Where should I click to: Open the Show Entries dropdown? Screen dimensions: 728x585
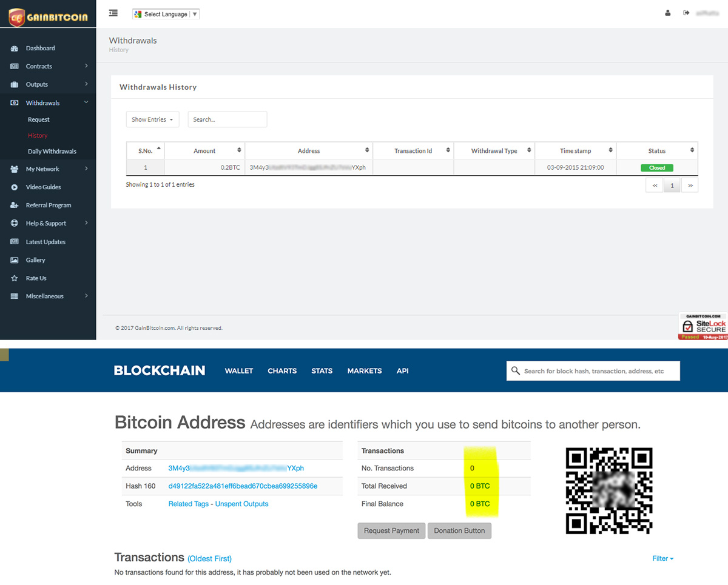tap(152, 119)
